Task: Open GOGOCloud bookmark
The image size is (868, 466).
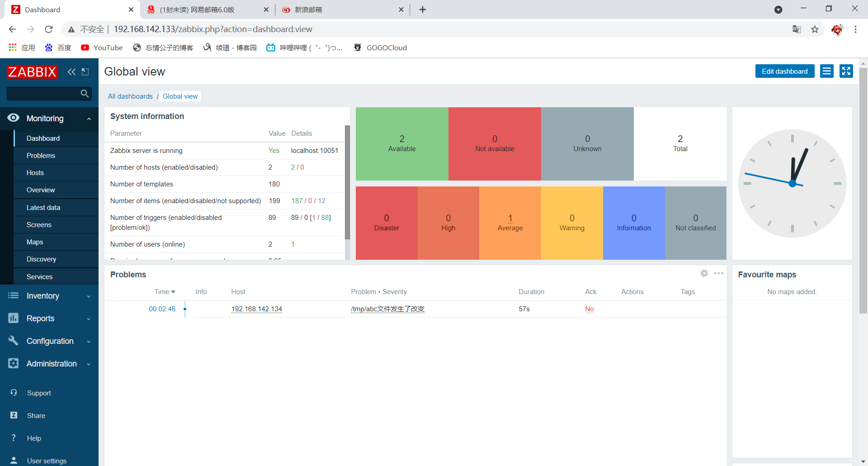Action: point(380,48)
